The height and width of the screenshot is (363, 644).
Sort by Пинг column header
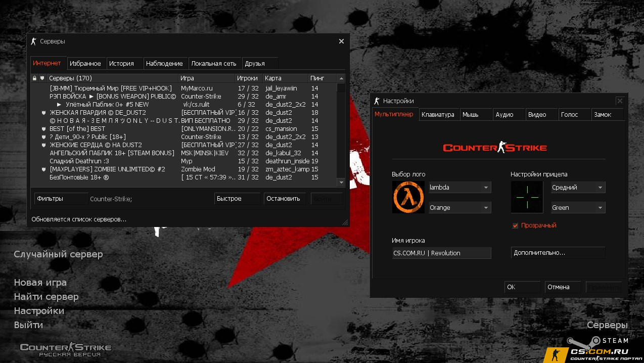323,78
